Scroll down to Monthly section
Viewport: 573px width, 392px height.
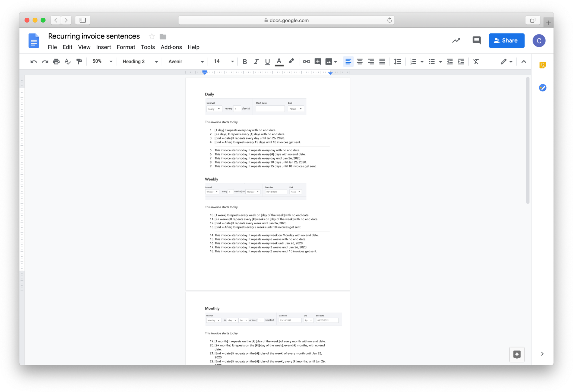pyautogui.click(x=213, y=308)
